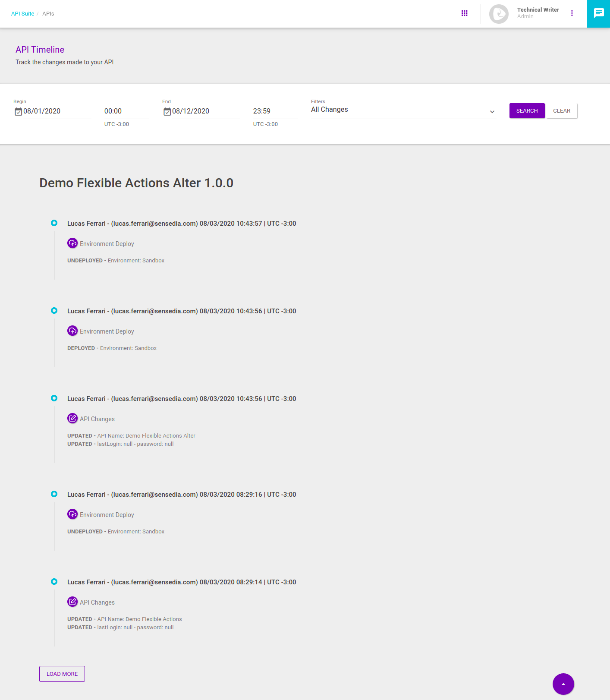Edit the End time field 23:59
The width and height of the screenshot is (610, 700).
pyautogui.click(x=274, y=111)
